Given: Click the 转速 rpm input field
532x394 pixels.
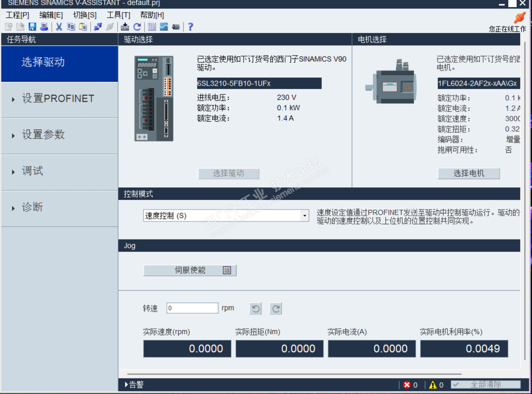Looking at the screenshot, I should 192,308.
